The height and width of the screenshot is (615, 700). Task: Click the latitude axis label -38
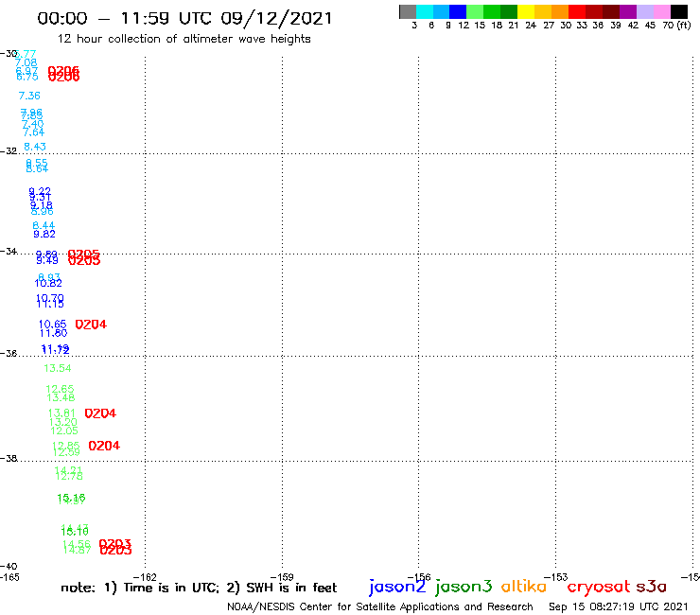pos(9,459)
